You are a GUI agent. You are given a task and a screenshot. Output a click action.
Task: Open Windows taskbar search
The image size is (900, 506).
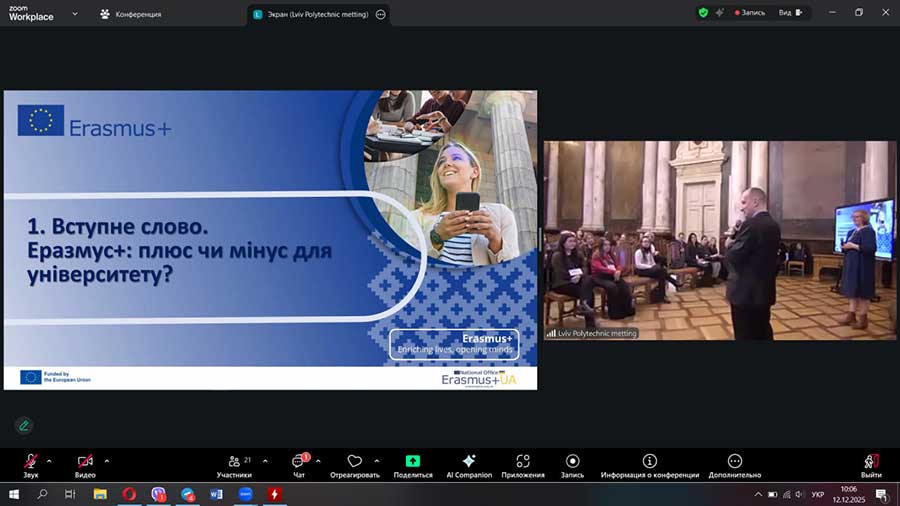[x=42, y=494]
